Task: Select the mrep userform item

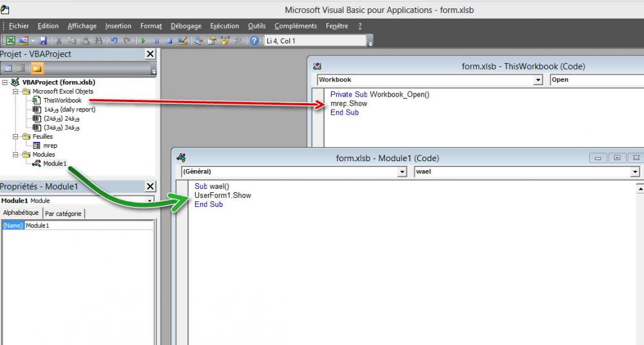Action: (50, 146)
